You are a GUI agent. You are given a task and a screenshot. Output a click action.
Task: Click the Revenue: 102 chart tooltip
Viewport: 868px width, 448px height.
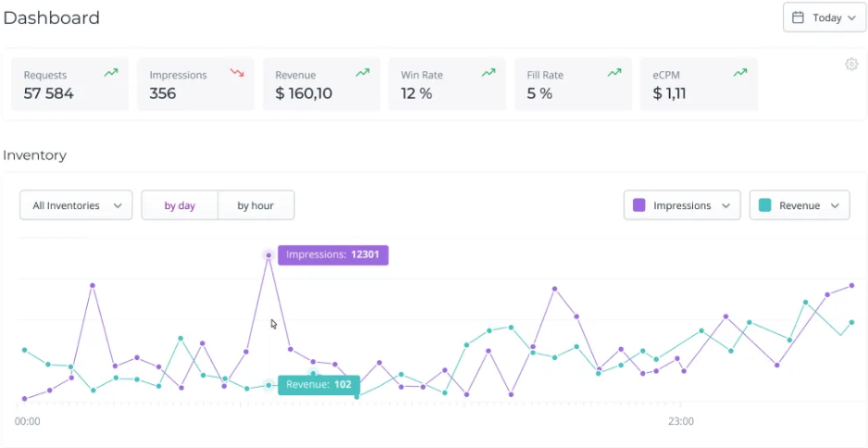(x=319, y=385)
